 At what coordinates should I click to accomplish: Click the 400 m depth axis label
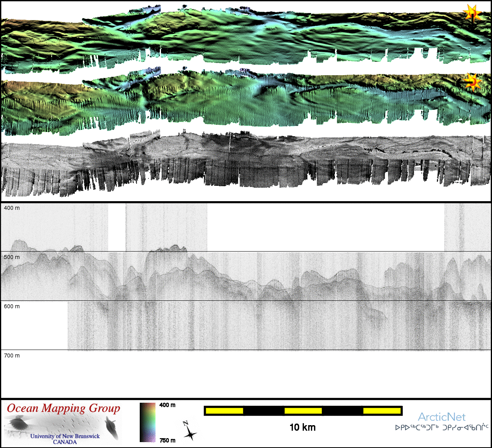pyautogui.click(x=12, y=208)
